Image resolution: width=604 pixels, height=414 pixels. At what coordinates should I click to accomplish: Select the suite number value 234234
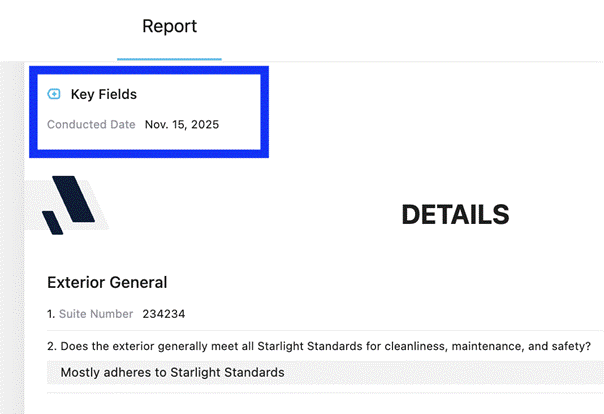[164, 314]
